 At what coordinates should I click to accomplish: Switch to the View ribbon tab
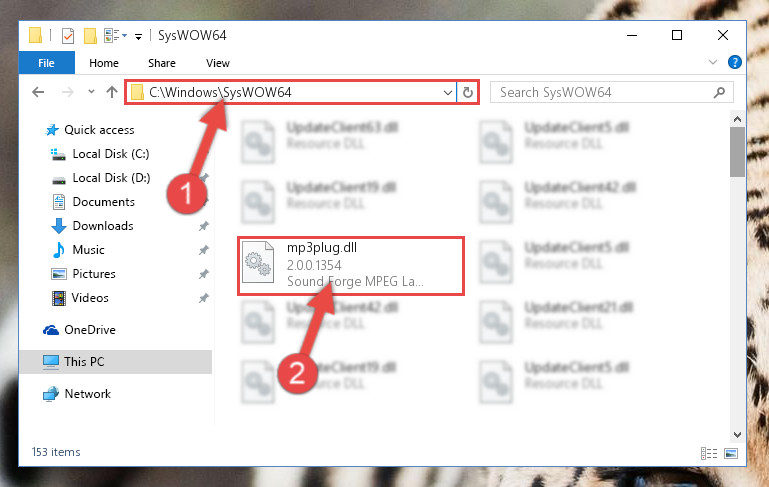click(218, 63)
